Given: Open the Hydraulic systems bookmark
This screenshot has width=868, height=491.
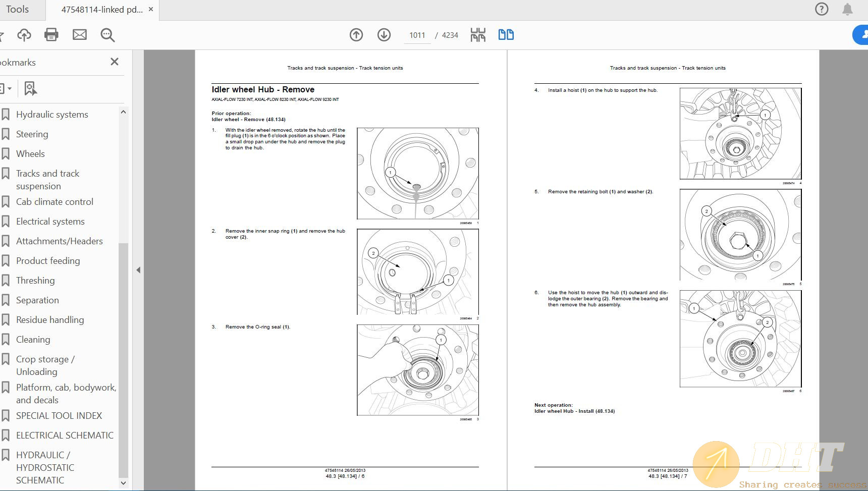Looking at the screenshot, I should click(52, 115).
